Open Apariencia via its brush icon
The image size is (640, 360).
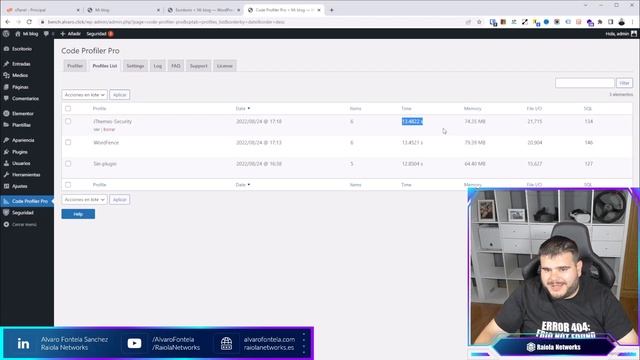click(6, 140)
